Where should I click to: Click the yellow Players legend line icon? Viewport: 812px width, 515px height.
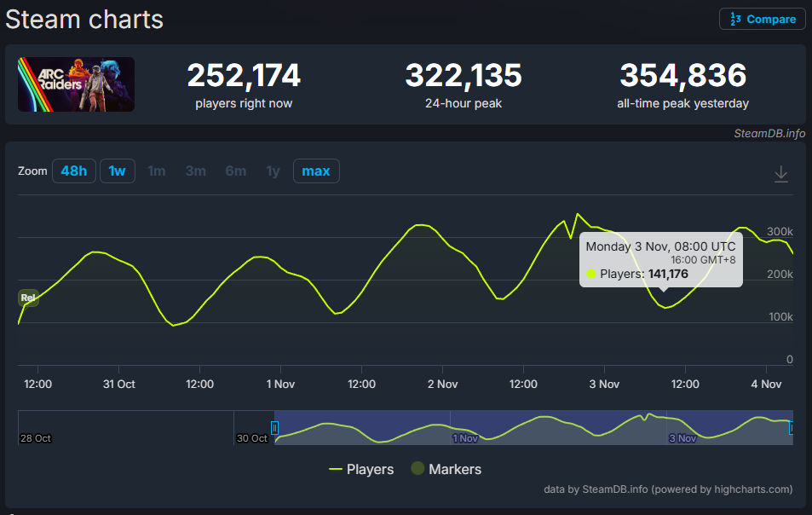[336, 469]
